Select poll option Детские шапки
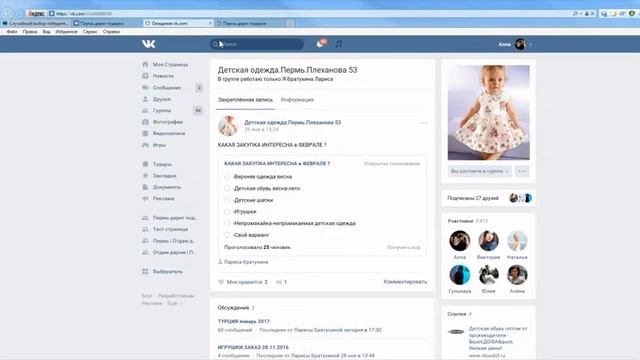Screen dimensions: 640x360 coord(227,200)
